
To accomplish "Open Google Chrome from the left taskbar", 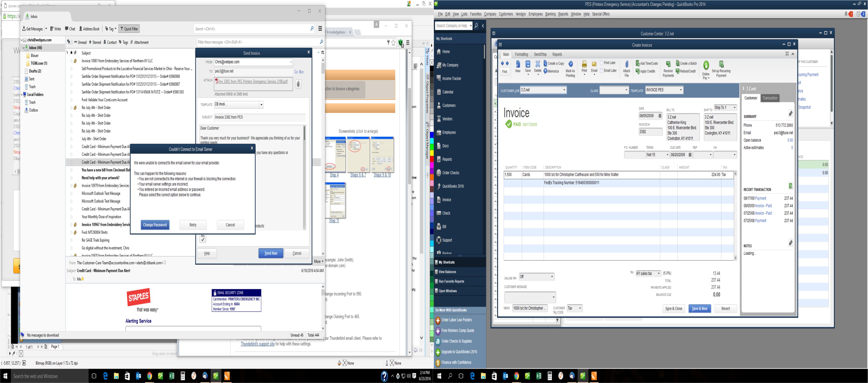I will pyautogui.click(x=149, y=376).
